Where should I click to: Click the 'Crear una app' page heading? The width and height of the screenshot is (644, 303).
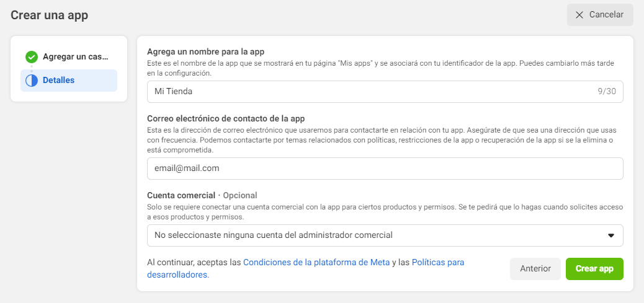(49, 15)
